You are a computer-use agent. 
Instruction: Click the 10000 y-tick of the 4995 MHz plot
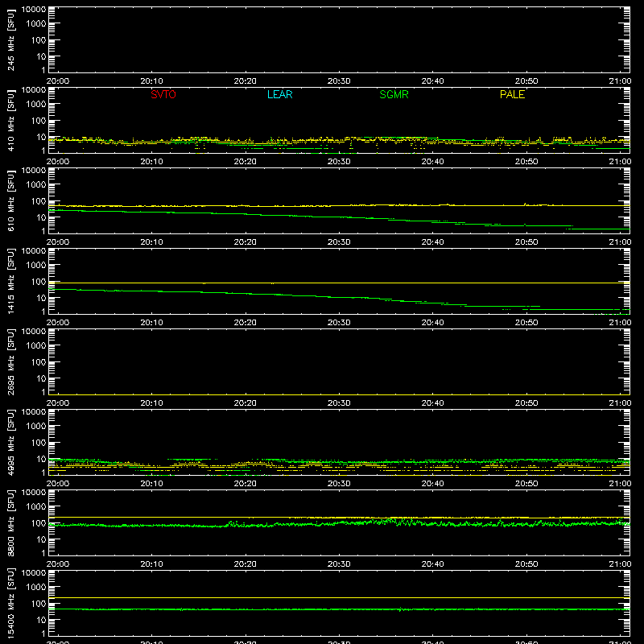34,412
